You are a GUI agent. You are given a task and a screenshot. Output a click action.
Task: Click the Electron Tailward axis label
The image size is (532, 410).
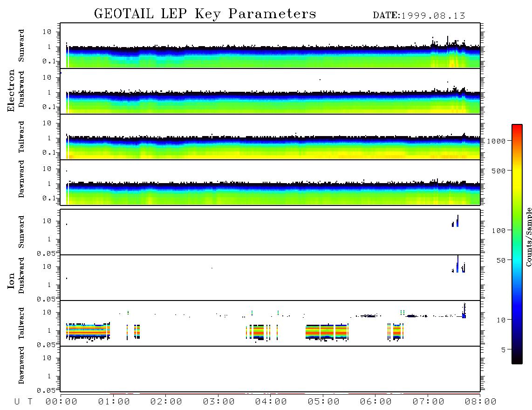point(21,137)
